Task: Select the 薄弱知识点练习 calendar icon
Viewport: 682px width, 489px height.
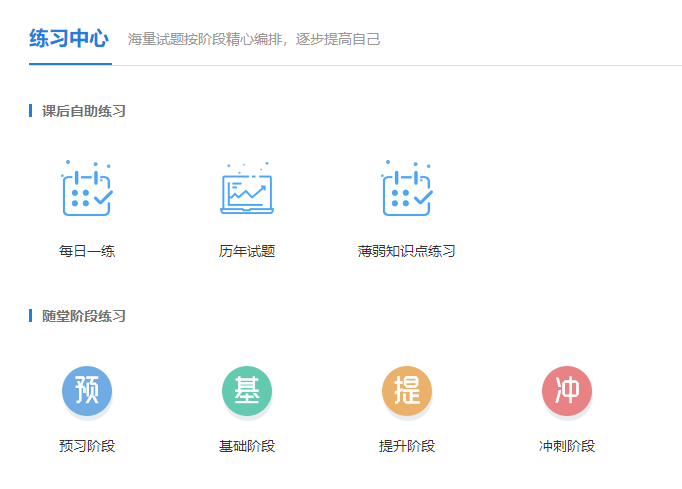Action: tap(407, 190)
